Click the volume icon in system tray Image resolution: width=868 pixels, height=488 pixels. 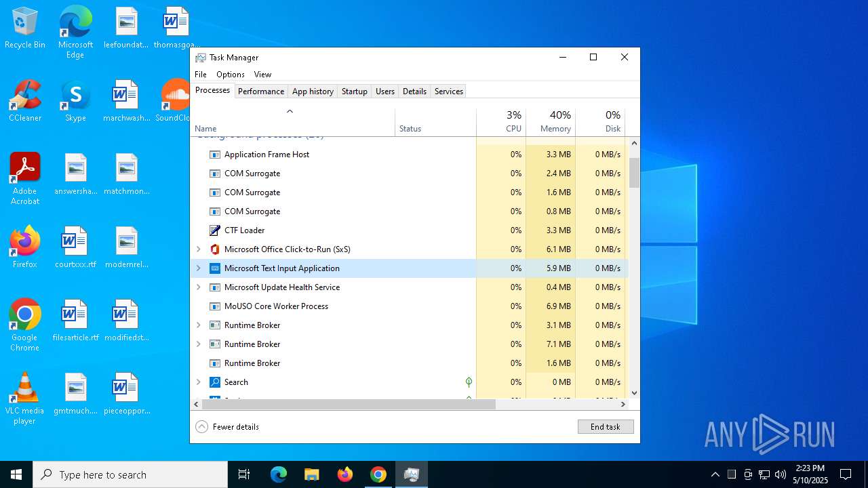tap(781, 474)
